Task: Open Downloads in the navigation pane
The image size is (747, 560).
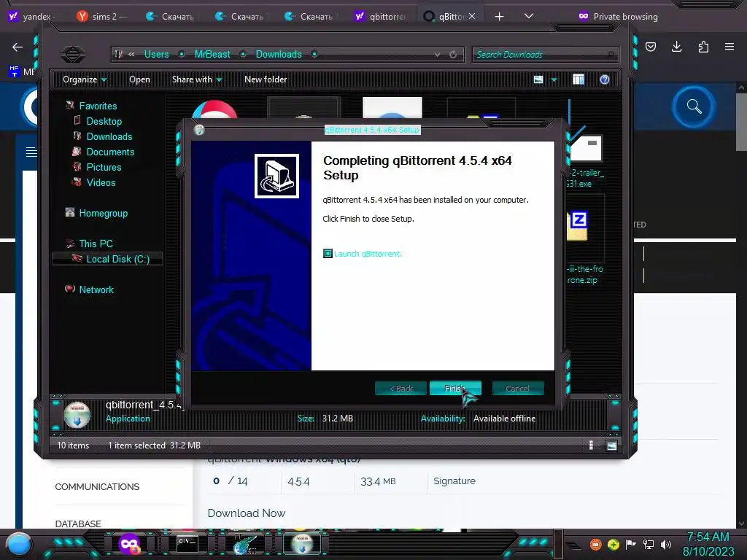Action: click(x=109, y=136)
